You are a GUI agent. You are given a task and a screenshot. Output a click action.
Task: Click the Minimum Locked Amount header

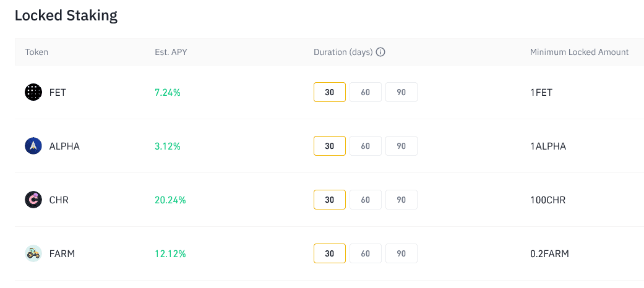(579, 52)
